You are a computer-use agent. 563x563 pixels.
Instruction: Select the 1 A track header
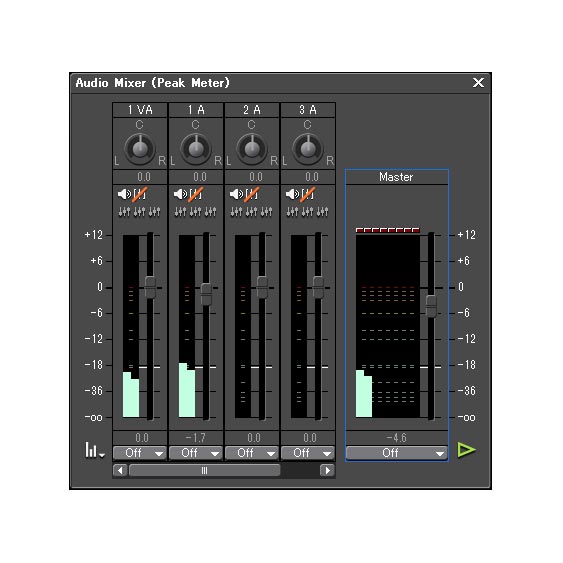pyautogui.click(x=196, y=110)
